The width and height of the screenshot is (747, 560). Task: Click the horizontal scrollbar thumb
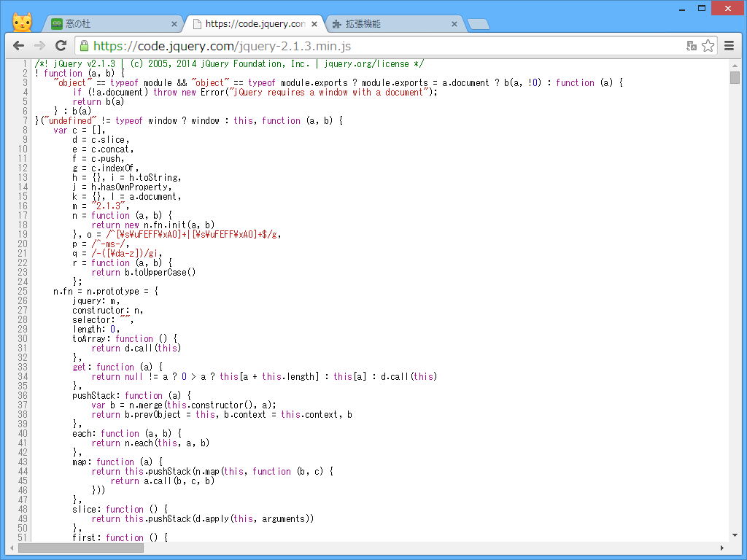(x=81, y=548)
